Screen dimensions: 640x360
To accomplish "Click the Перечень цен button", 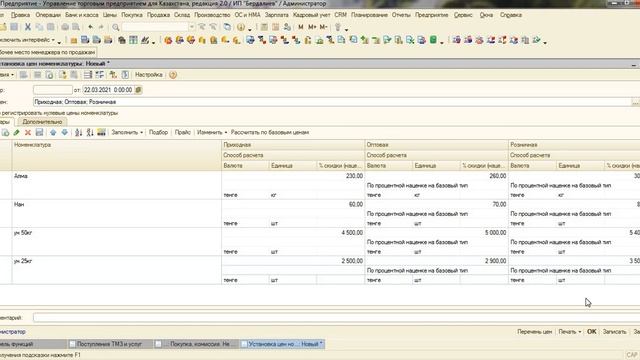I will 534,332.
